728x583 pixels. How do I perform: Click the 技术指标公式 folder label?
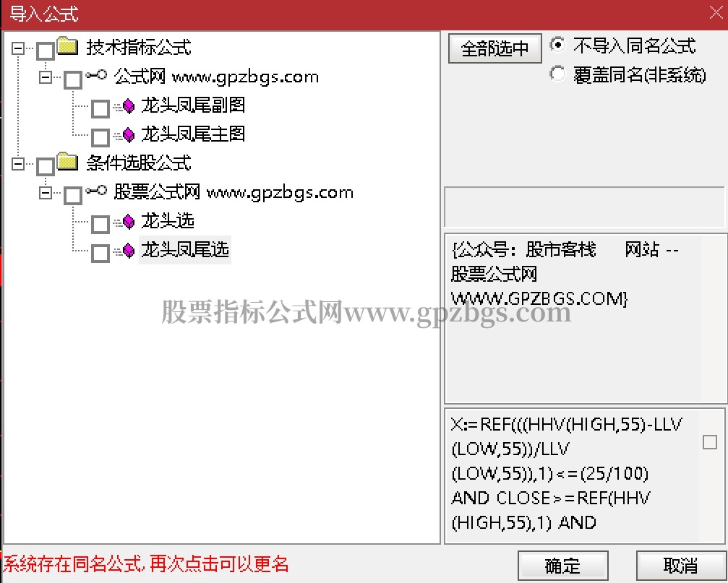(x=139, y=47)
